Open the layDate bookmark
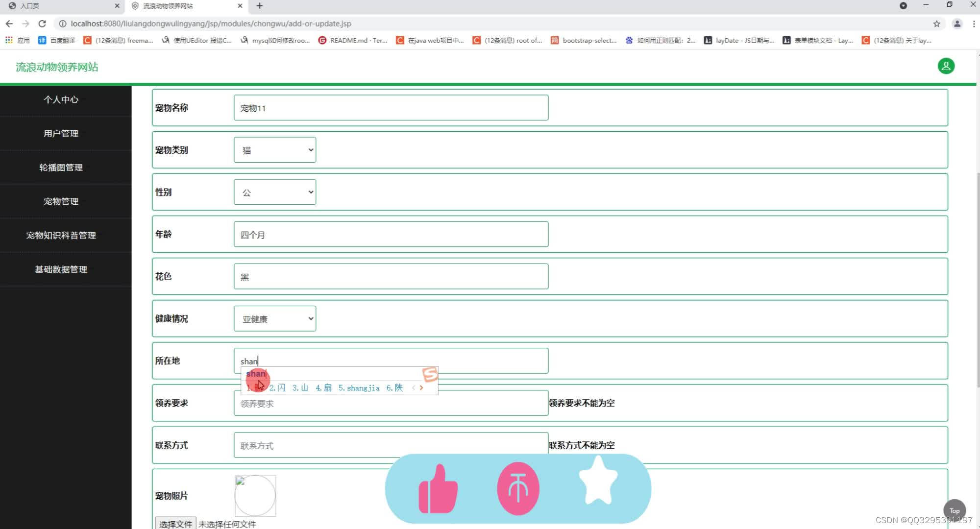The image size is (980, 529). [x=739, y=40]
